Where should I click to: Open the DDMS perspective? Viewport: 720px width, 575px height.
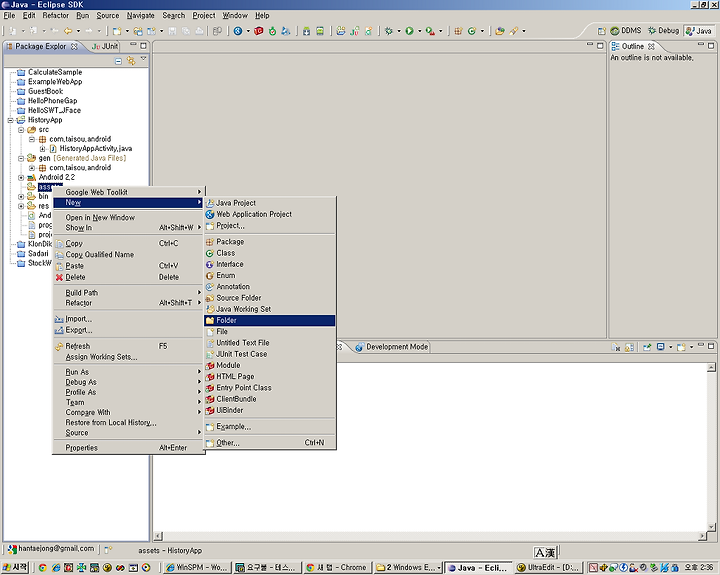626,31
